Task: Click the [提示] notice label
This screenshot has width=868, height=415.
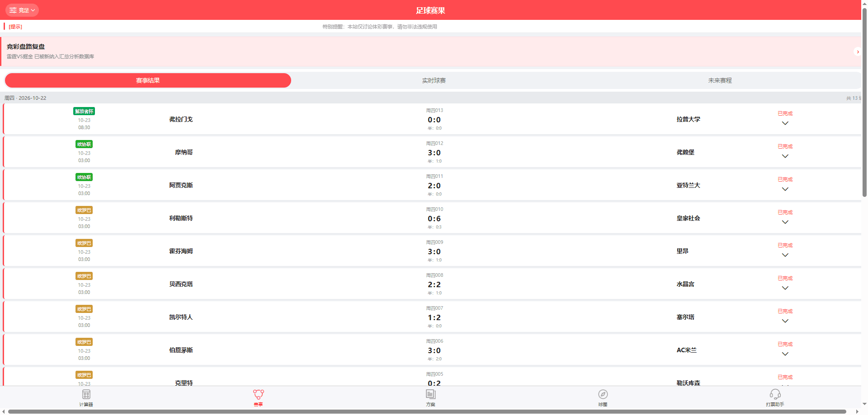Action: tap(15, 27)
